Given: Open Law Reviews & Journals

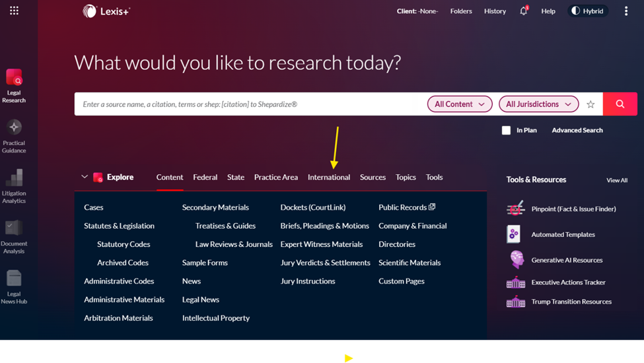Looking at the screenshot, I should coord(234,244).
